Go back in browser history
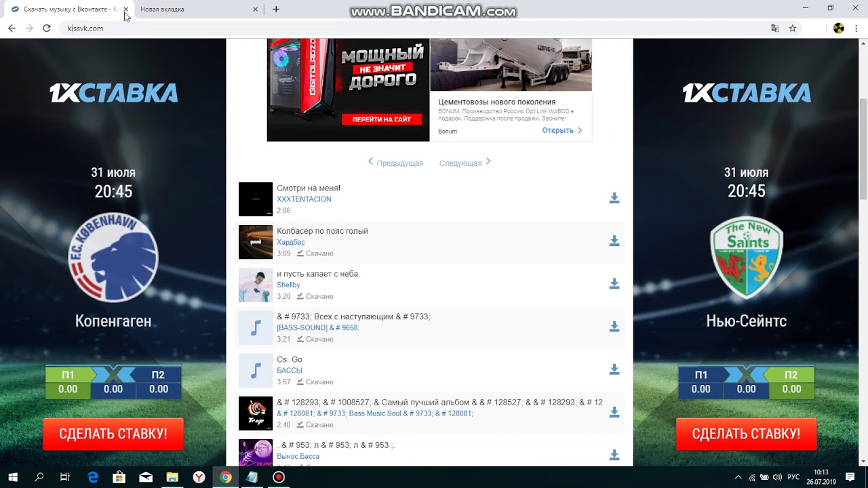 click(12, 28)
